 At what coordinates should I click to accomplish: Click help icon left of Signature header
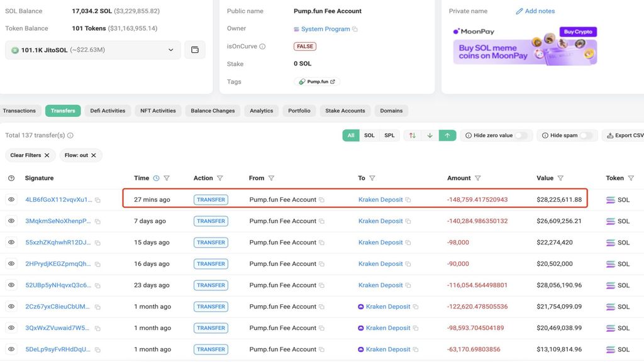pos(11,178)
